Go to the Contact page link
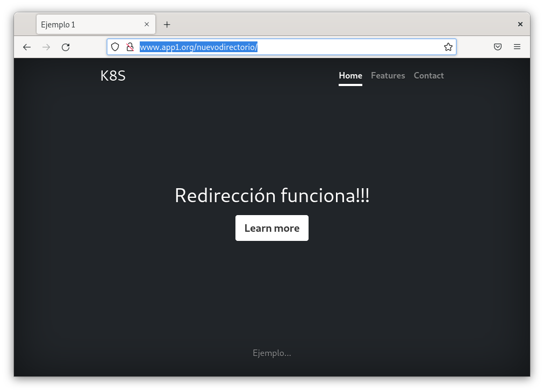The image size is (544, 392). point(428,76)
